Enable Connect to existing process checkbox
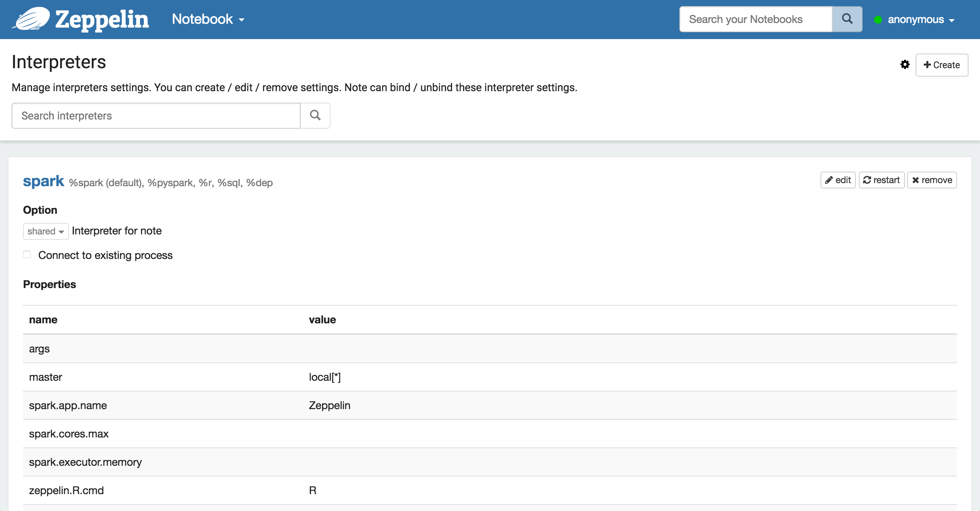Image resolution: width=980 pixels, height=511 pixels. point(27,255)
